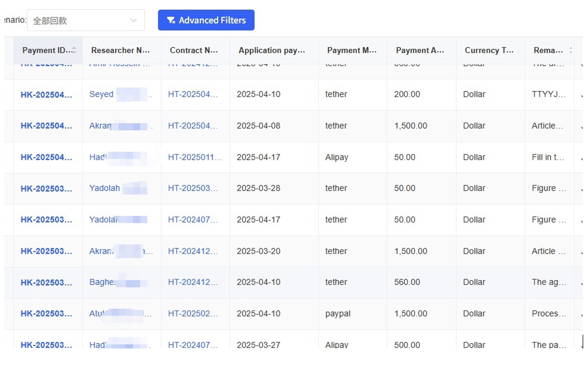Click the Remarks column sort icon
588x365 pixels.
570,50
